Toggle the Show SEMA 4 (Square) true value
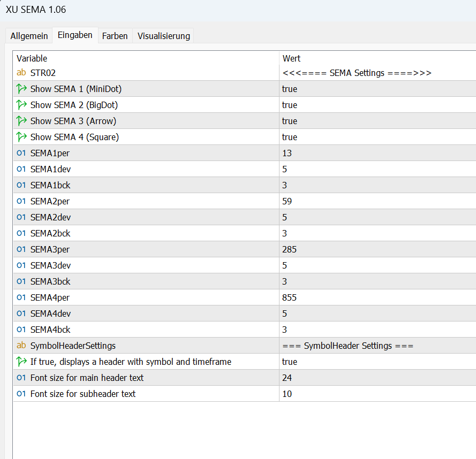 coord(290,137)
